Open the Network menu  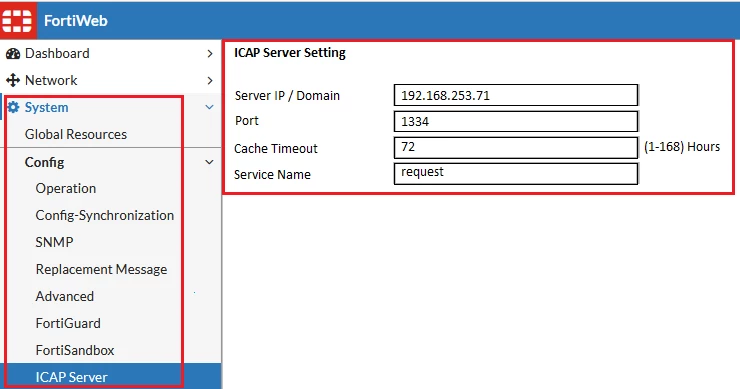click(x=51, y=80)
